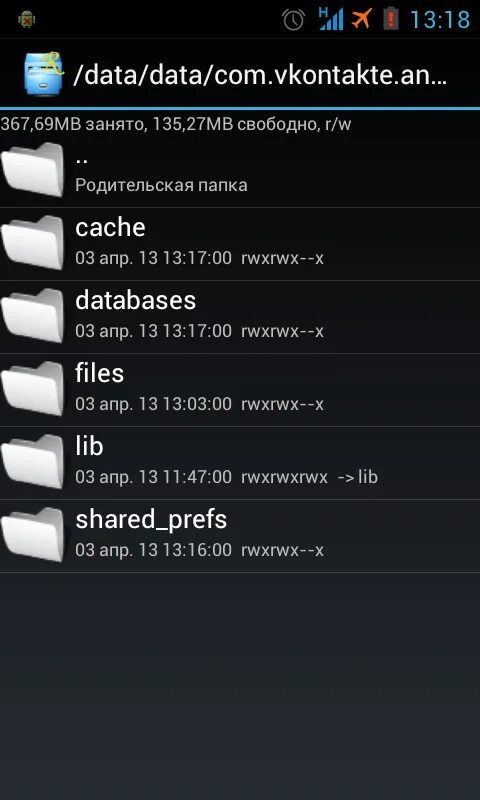
Task: Tap the files folder icon
Action: (33, 389)
